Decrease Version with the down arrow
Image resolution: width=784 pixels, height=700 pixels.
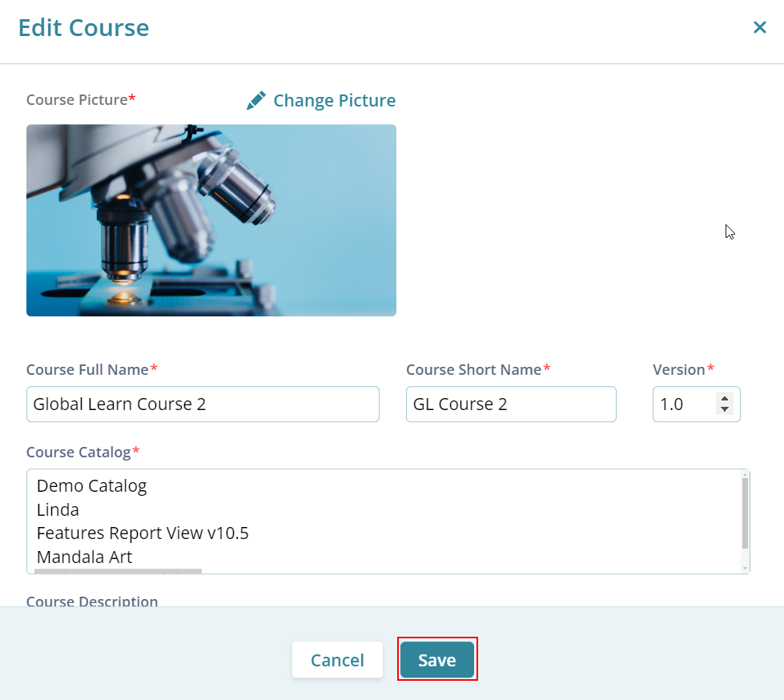pos(725,409)
